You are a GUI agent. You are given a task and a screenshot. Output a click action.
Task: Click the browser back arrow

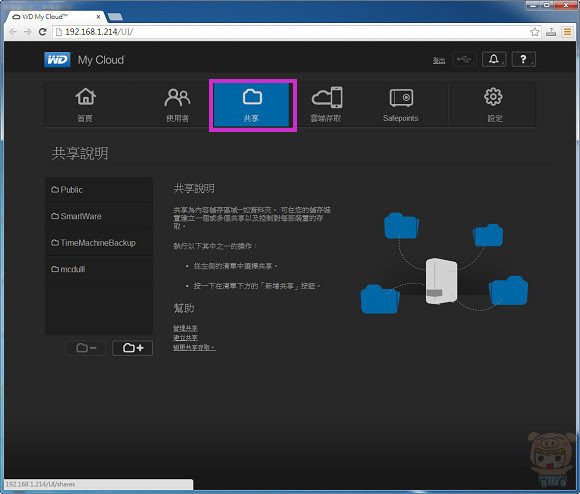click(x=13, y=32)
